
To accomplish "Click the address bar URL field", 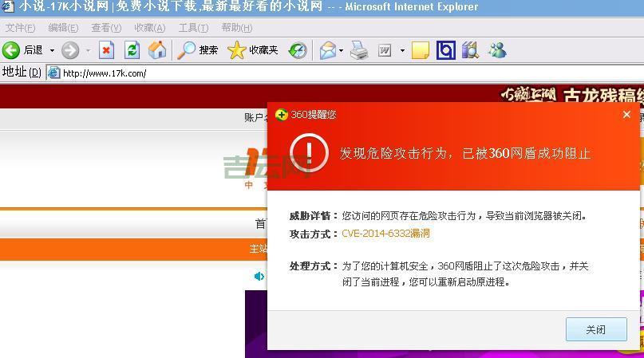I will 345,73.
